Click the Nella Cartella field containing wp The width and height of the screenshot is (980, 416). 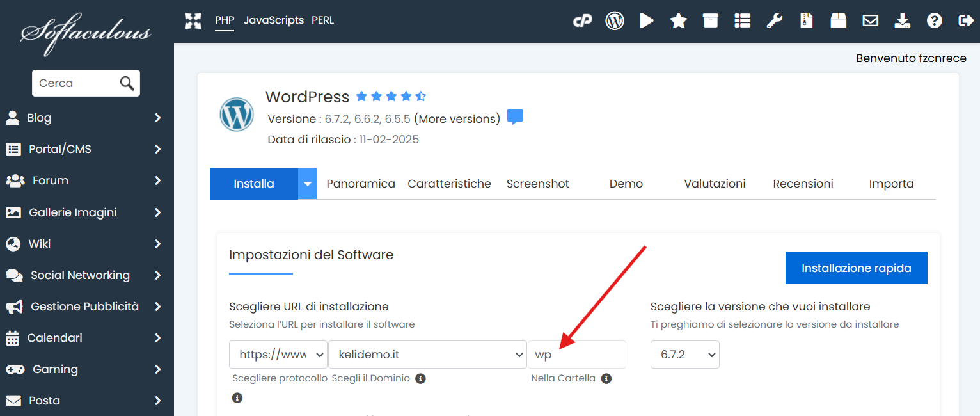577,355
